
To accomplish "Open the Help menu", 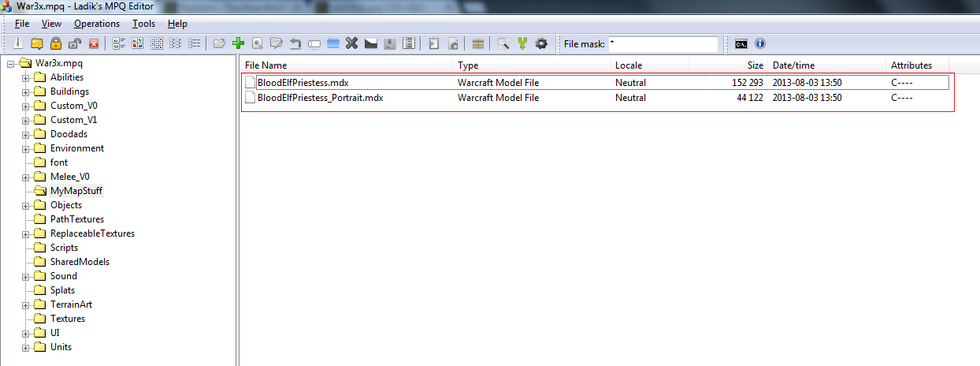I will click(x=177, y=24).
